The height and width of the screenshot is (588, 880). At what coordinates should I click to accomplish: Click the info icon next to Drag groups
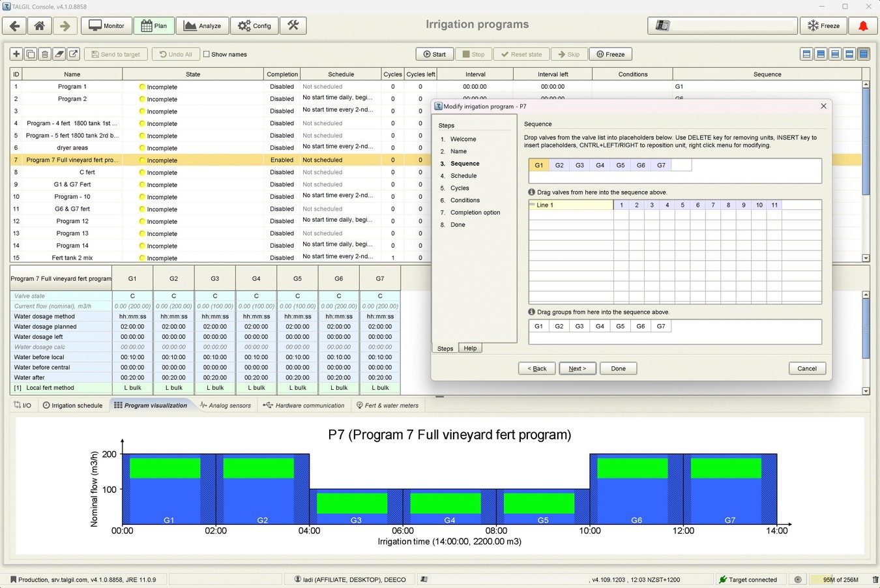tap(531, 312)
